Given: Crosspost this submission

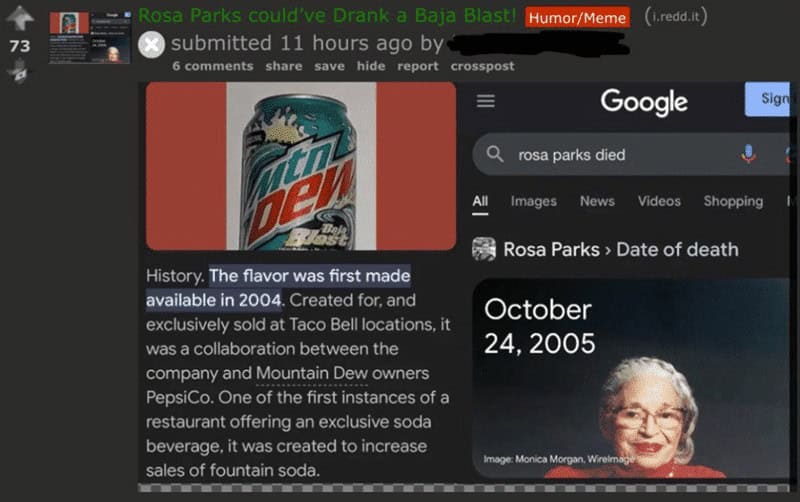Looking at the screenshot, I should [482, 66].
